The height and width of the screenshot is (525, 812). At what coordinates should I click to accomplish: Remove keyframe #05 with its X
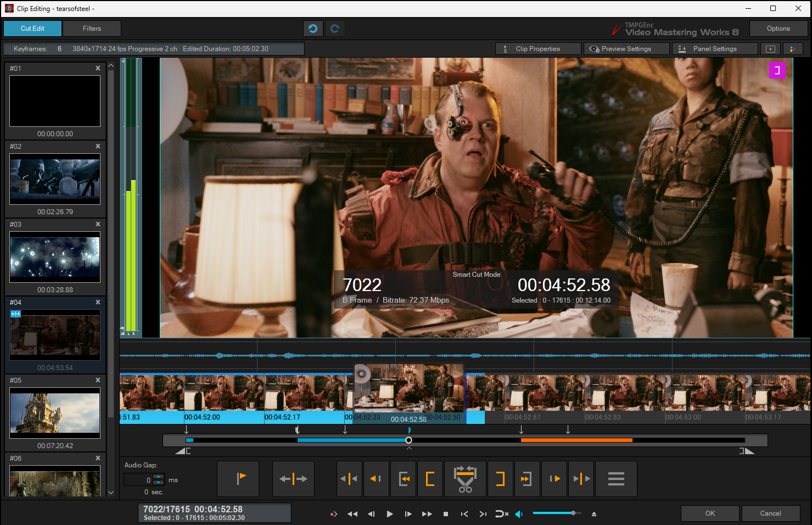(x=98, y=380)
